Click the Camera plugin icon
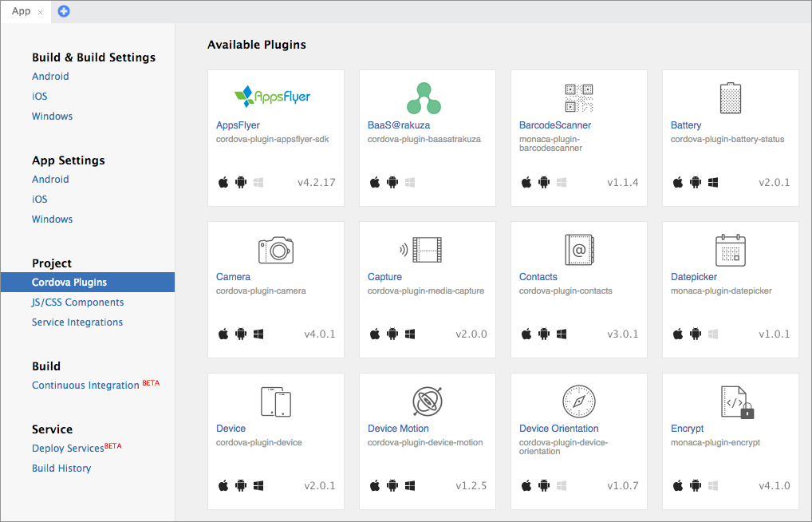The image size is (812, 522). pos(275,250)
